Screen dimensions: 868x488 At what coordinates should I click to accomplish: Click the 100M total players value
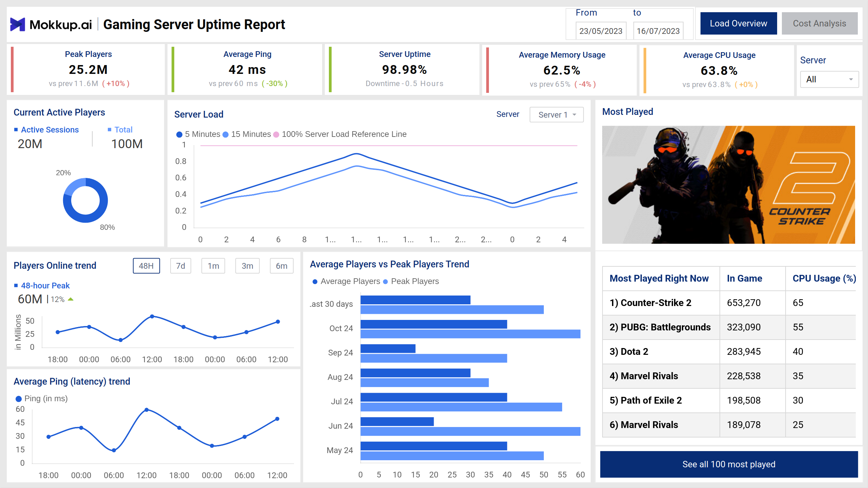point(127,144)
